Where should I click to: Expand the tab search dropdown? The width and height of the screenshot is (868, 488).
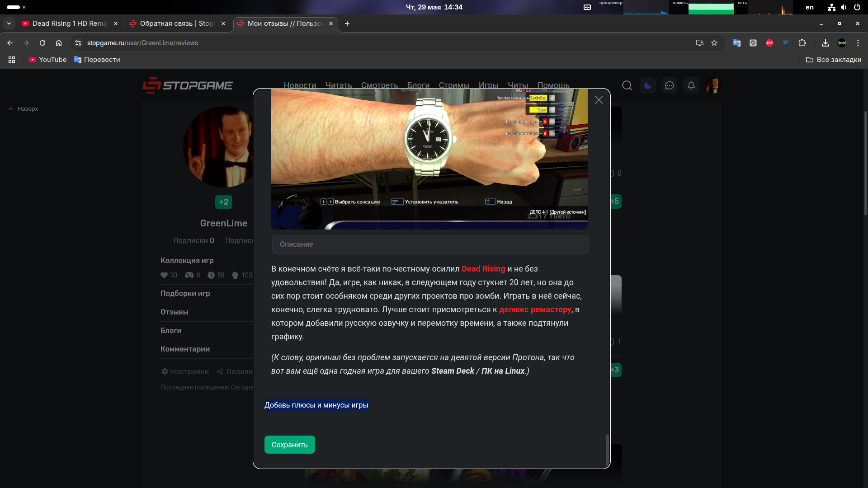tap(9, 23)
